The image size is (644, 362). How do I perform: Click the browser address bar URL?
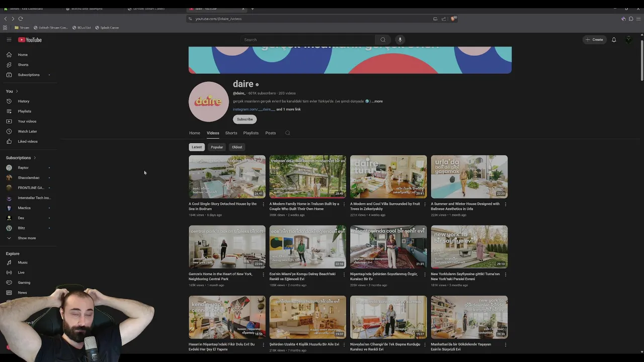tap(218, 19)
